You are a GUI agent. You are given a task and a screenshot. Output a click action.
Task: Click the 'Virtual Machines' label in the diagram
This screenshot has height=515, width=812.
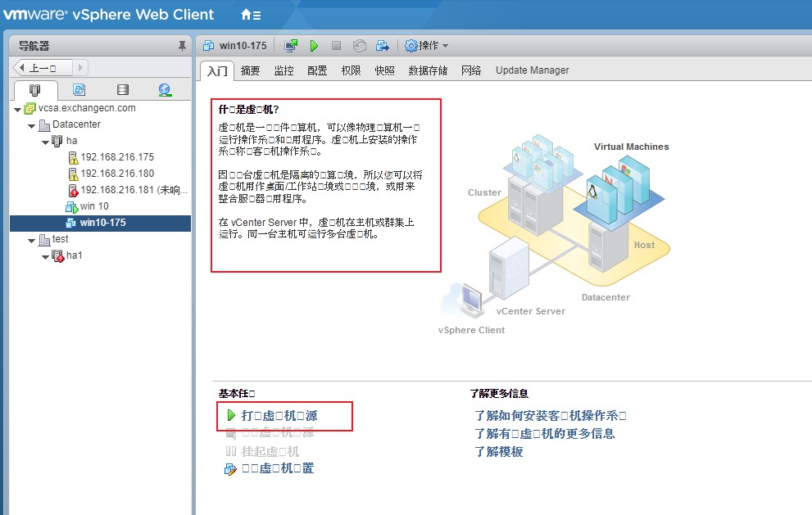point(631,147)
